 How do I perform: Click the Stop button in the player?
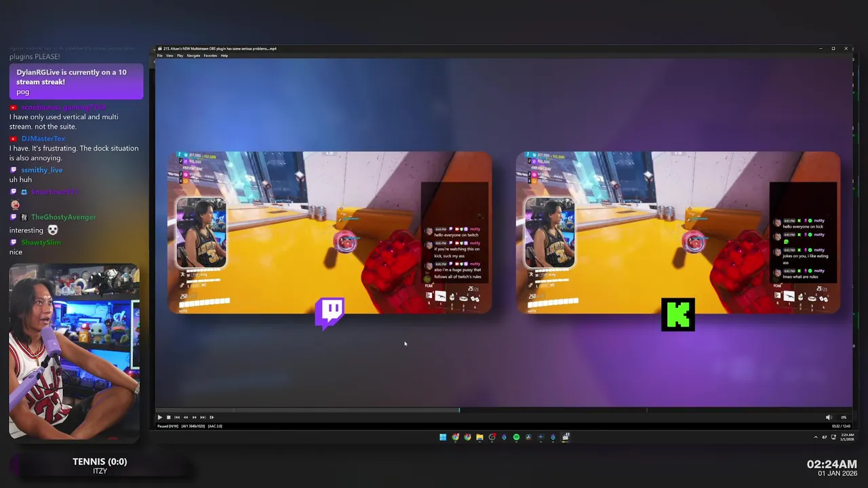(168, 418)
